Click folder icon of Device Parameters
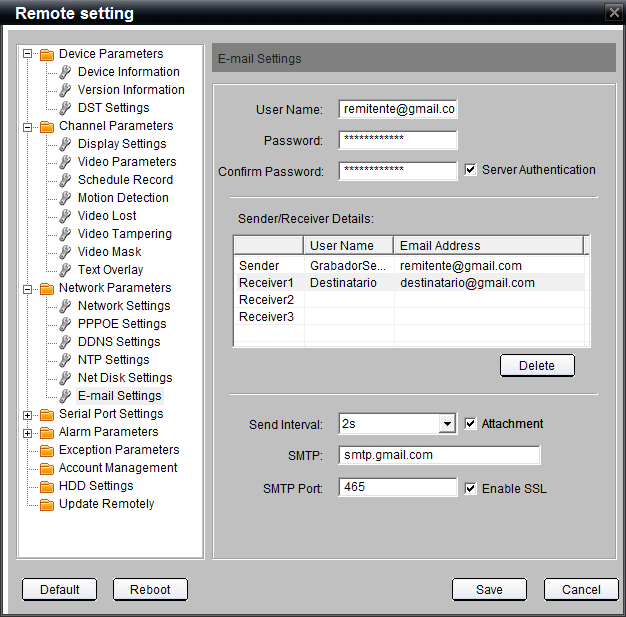 tap(47, 54)
